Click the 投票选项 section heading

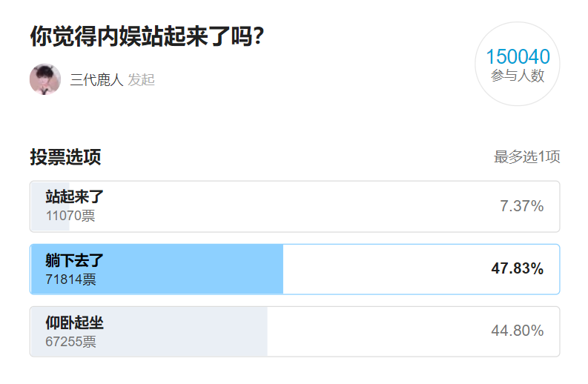pyautogui.click(x=65, y=157)
